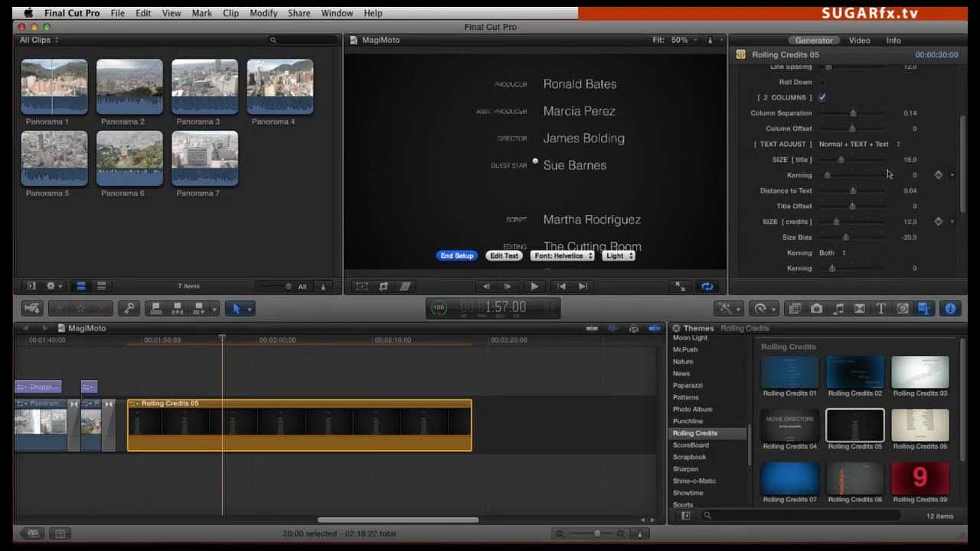The height and width of the screenshot is (551, 980).
Task: Close the Themes browser panel
Action: [x=676, y=328]
